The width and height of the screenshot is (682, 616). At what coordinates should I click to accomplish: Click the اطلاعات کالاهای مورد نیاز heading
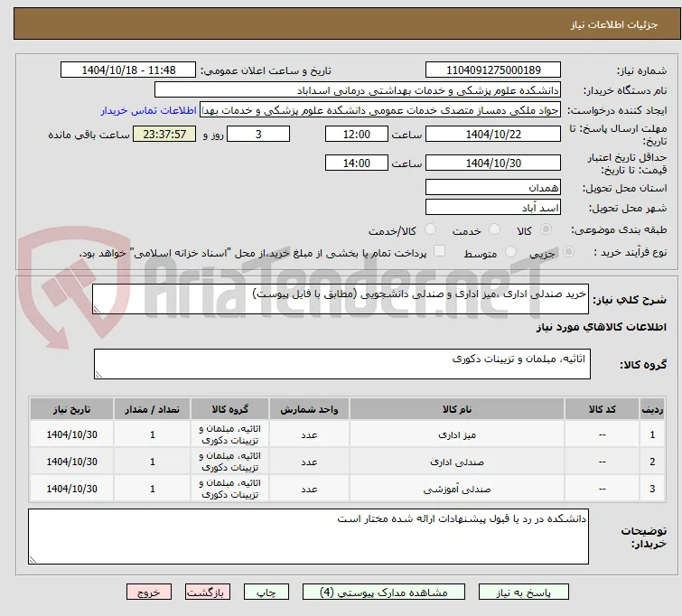click(x=601, y=327)
